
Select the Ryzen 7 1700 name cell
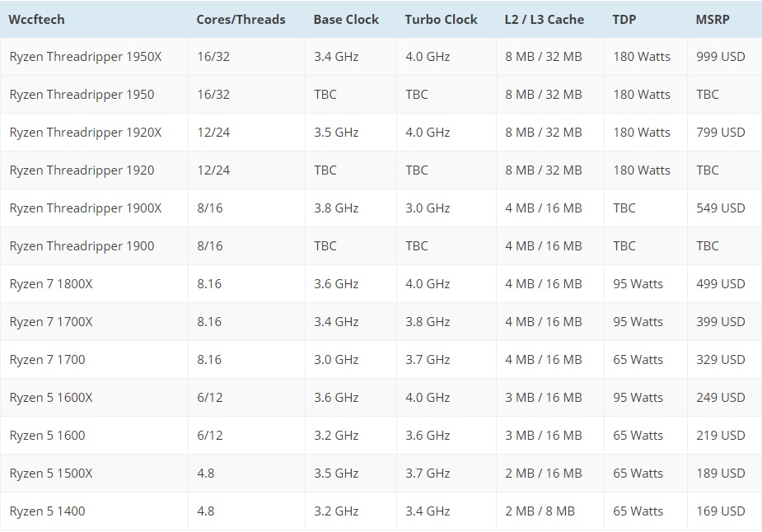[47, 360]
